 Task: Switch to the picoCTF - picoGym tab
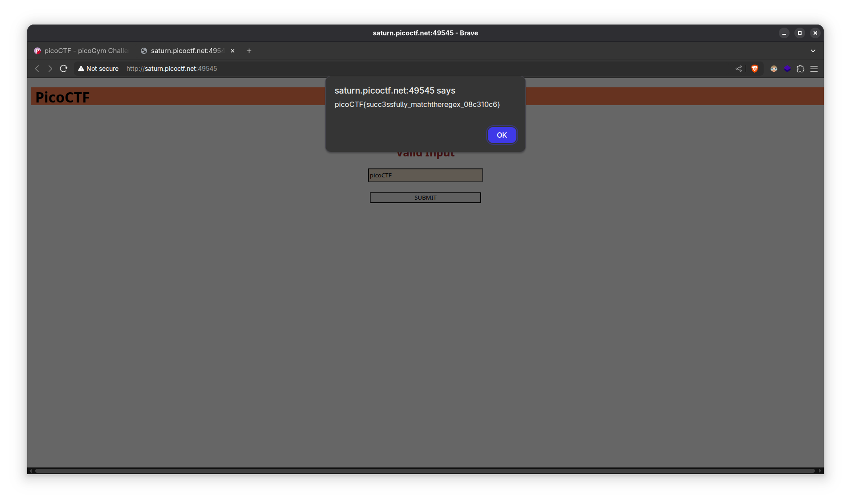coord(82,51)
